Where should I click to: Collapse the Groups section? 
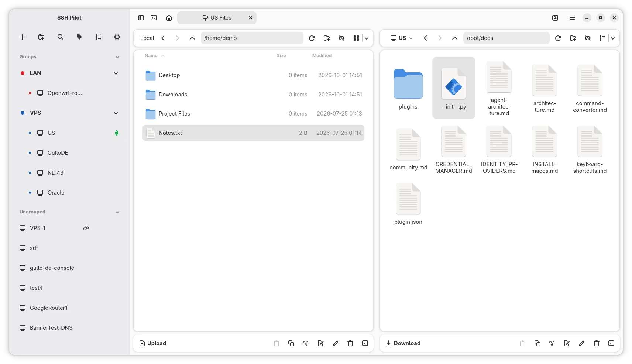click(117, 57)
